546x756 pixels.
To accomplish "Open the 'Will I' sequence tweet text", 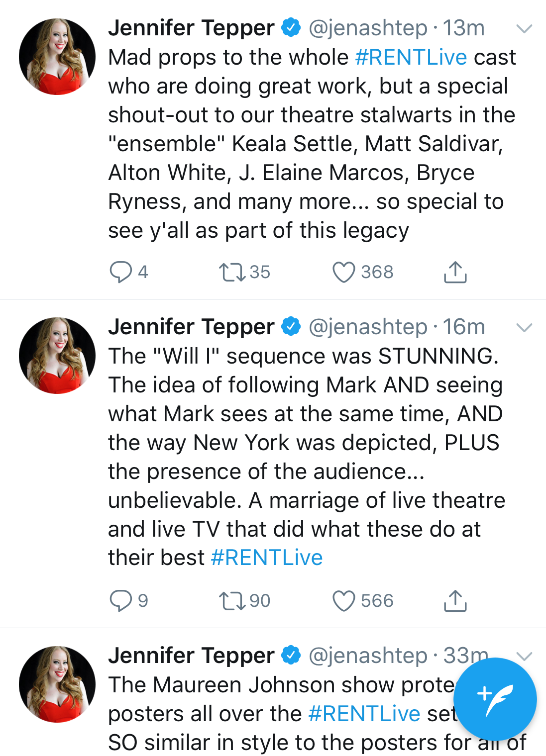I will (304, 443).
